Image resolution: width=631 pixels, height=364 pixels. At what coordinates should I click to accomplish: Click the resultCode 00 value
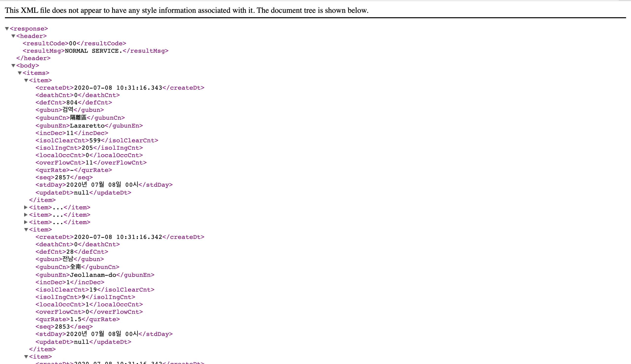pos(72,44)
